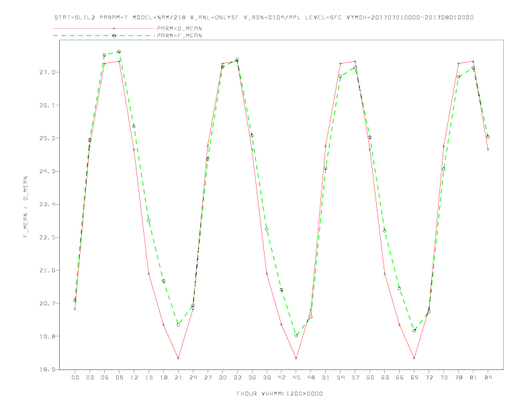Click the 39 forecast hour tick label
The image size is (532, 411).
tap(267, 377)
